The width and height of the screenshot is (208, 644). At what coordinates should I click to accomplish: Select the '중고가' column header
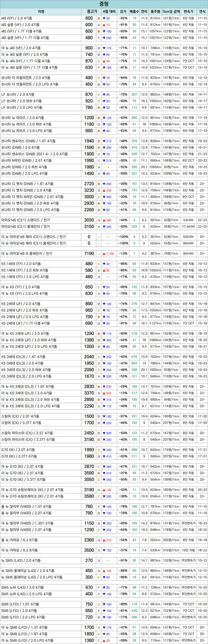pyautogui.click(x=92, y=12)
